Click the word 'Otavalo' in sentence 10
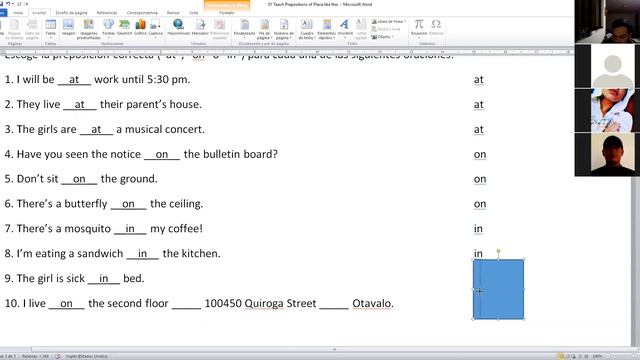Image resolution: width=640 pixels, height=360 pixels. tap(373, 304)
